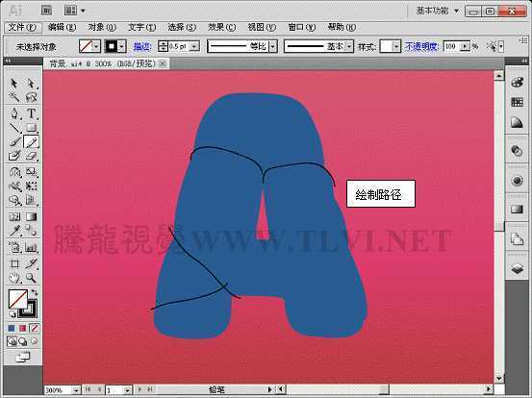The image size is (532, 398).
Task: Click the vertical scrollbar down arrow
Action: pyautogui.click(x=498, y=379)
